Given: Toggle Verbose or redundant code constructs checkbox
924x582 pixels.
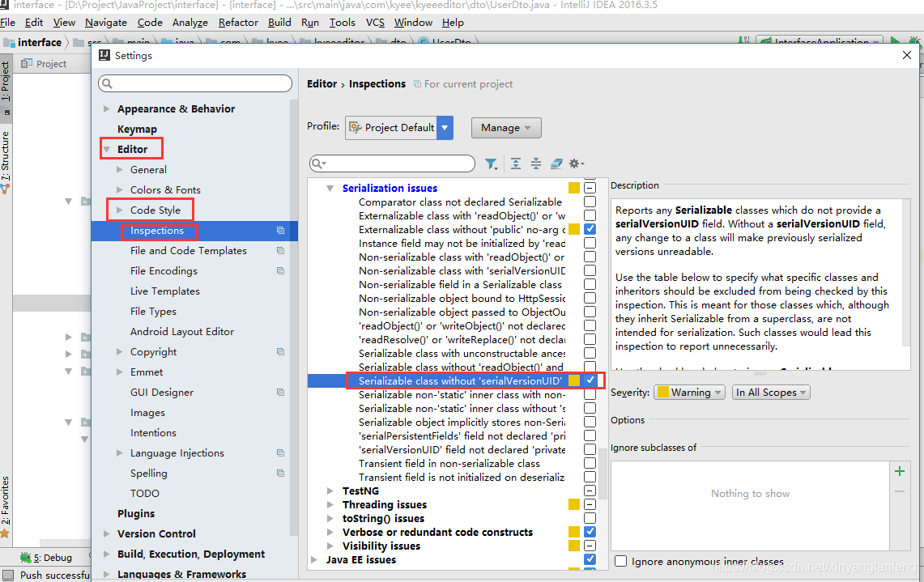Looking at the screenshot, I should (x=590, y=532).
